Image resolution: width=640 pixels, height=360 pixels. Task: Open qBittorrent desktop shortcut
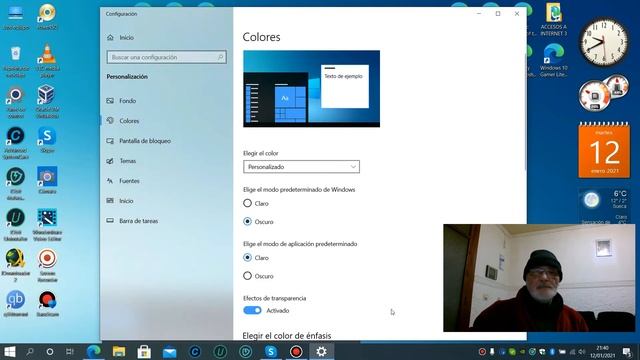point(16,304)
